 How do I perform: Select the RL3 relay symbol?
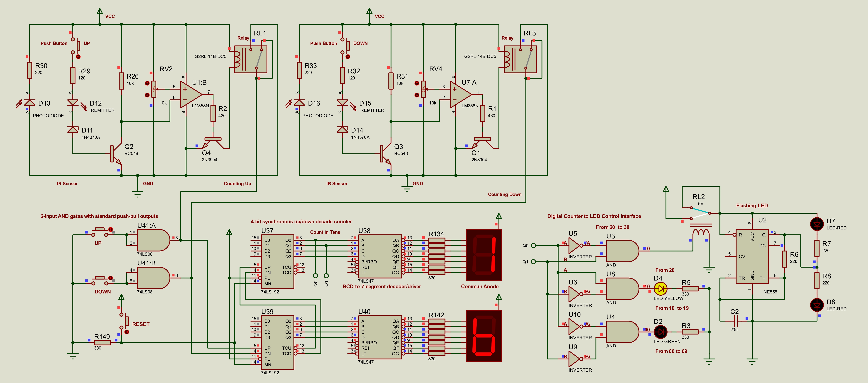pyautogui.click(x=520, y=59)
